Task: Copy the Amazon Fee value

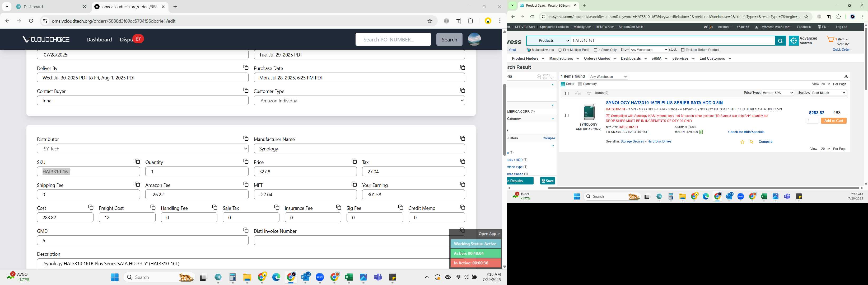Action: [x=246, y=184]
